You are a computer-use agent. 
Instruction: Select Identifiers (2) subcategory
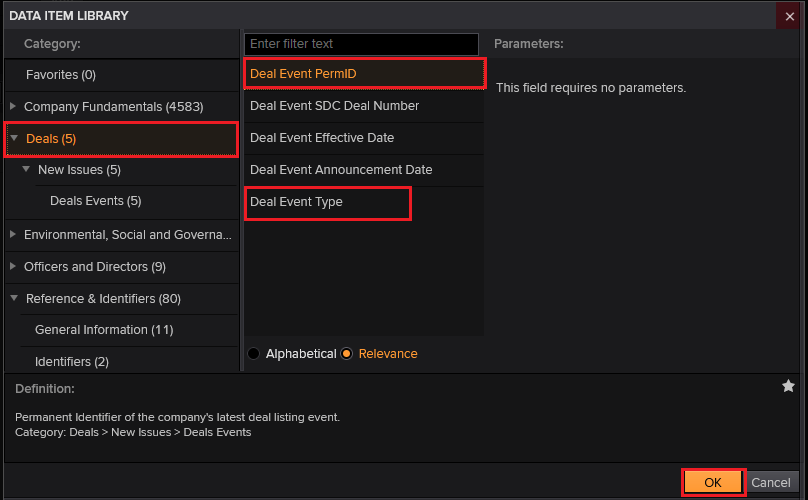[72, 361]
